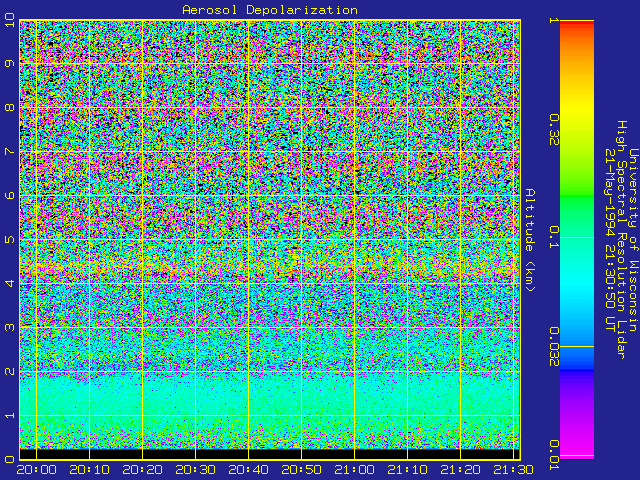Click the 20:20 time axis label
Image resolution: width=640 pixels, height=480 pixels.
(x=142, y=470)
